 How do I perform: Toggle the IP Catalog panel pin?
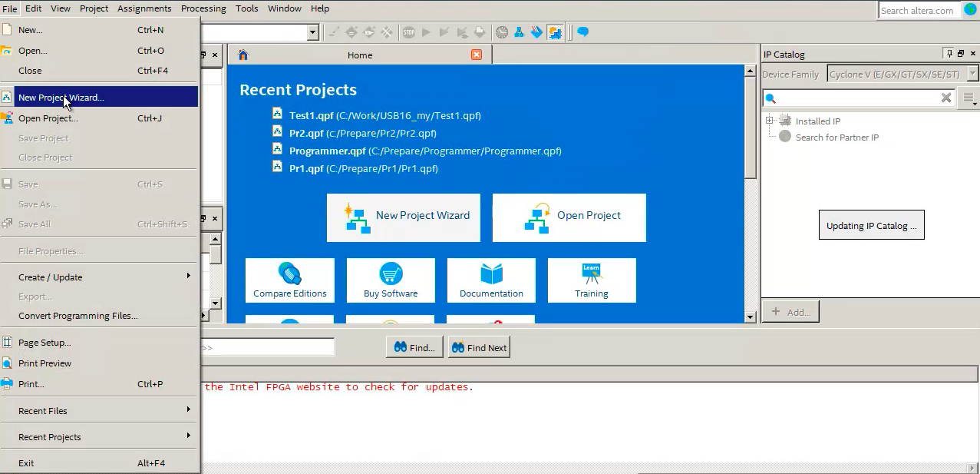[949, 54]
